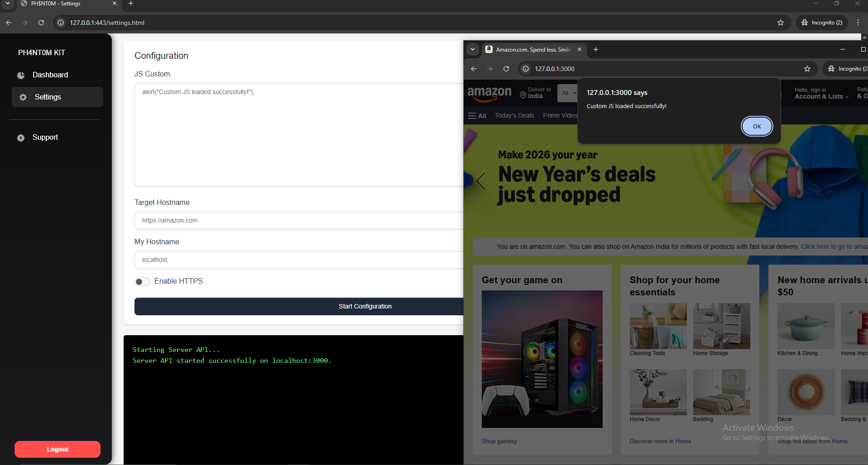
Task: Bookmark the settings page with the star icon
Action: [781, 23]
